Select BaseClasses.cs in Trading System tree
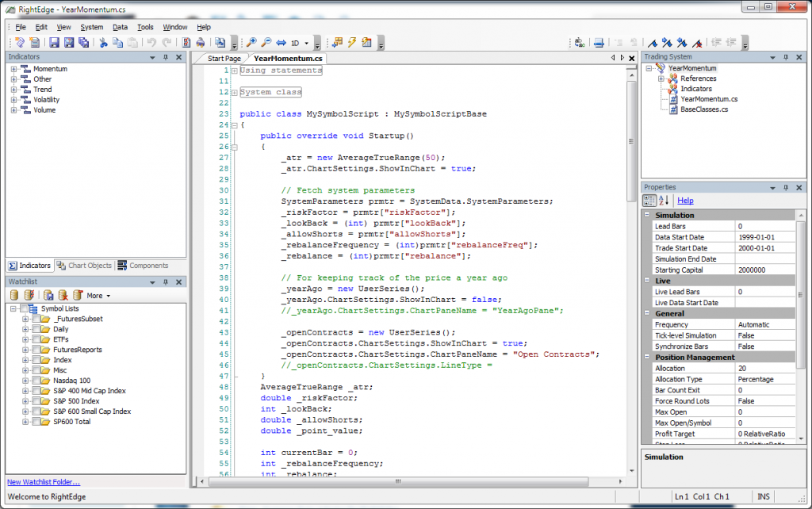 click(x=704, y=109)
